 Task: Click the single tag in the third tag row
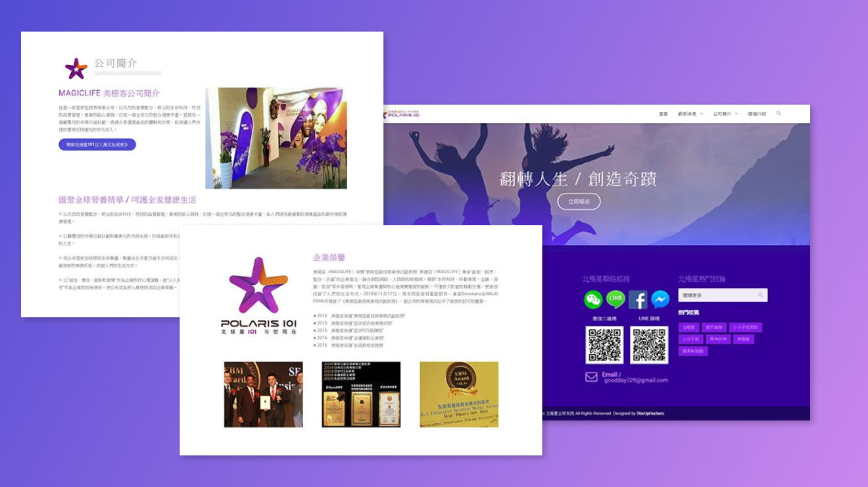coord(693,351)
